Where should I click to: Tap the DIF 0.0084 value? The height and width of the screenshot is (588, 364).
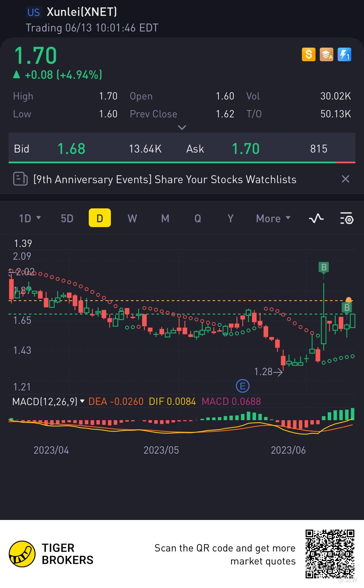[172, 401]
